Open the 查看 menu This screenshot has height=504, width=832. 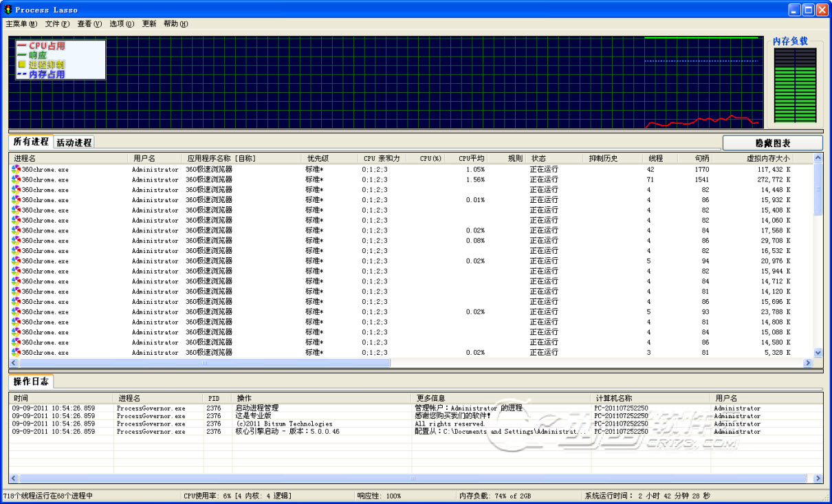coord(89,24)
